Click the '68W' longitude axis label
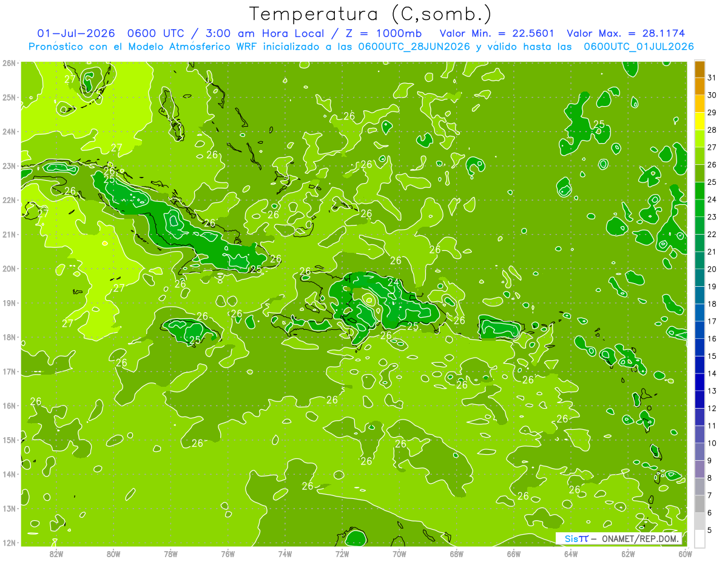Viewport: 728px width, 562px height. click(x=456, y=554)
